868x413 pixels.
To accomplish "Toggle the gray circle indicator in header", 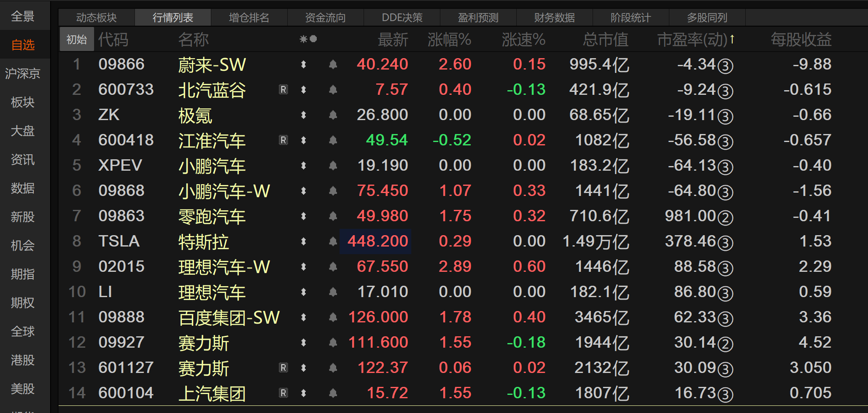I will (313, 39).
